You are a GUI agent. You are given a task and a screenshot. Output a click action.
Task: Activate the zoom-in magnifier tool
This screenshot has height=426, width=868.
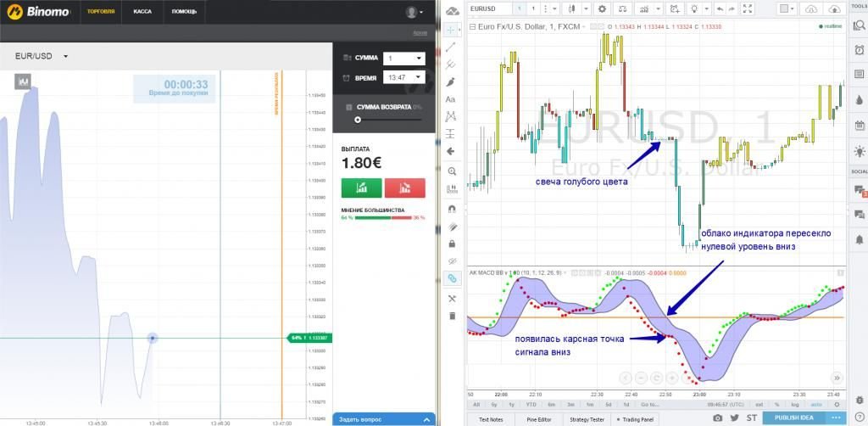[x=452, y=171]
